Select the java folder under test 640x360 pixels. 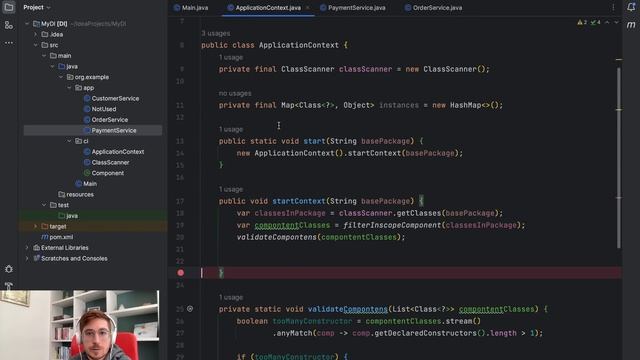pyautogui.click(x=68, y=216)
